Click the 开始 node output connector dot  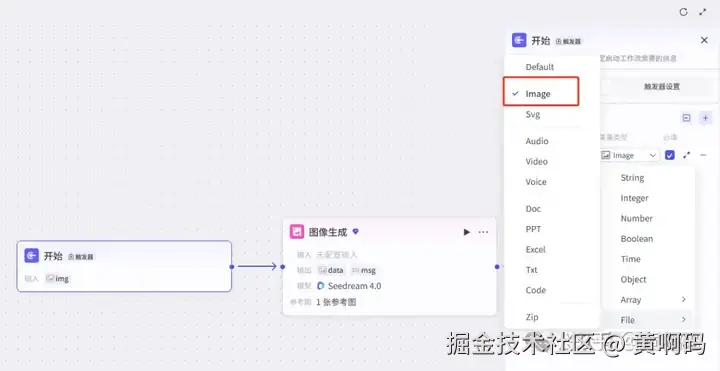click(232, 266)
